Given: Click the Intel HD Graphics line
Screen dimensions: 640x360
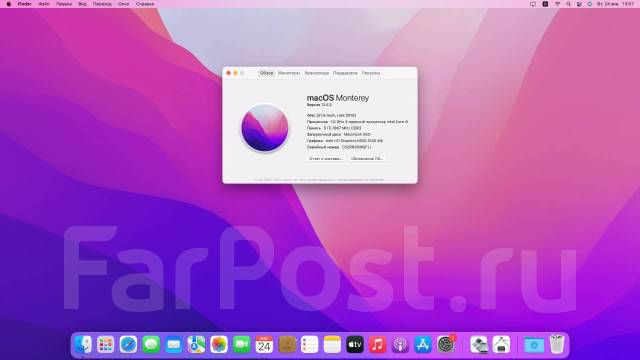Looking at the screenshot, I should (345, 141).
